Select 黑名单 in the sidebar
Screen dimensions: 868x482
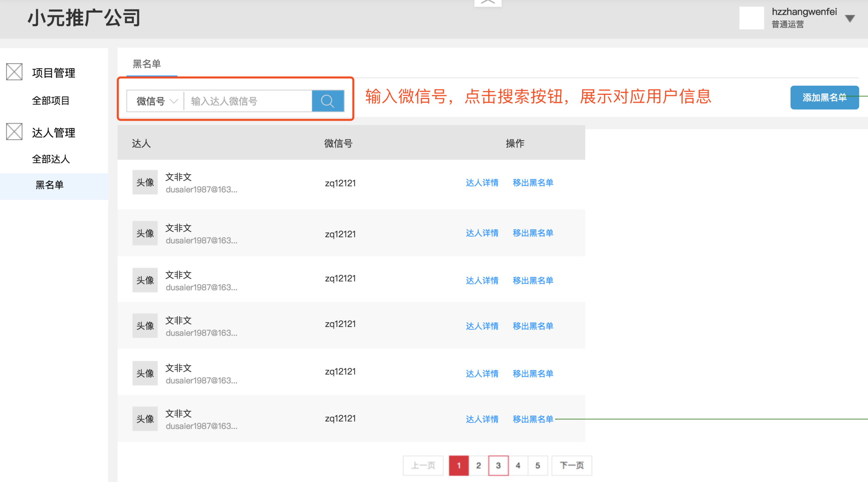pyautogui.click(x=50, y=185)
